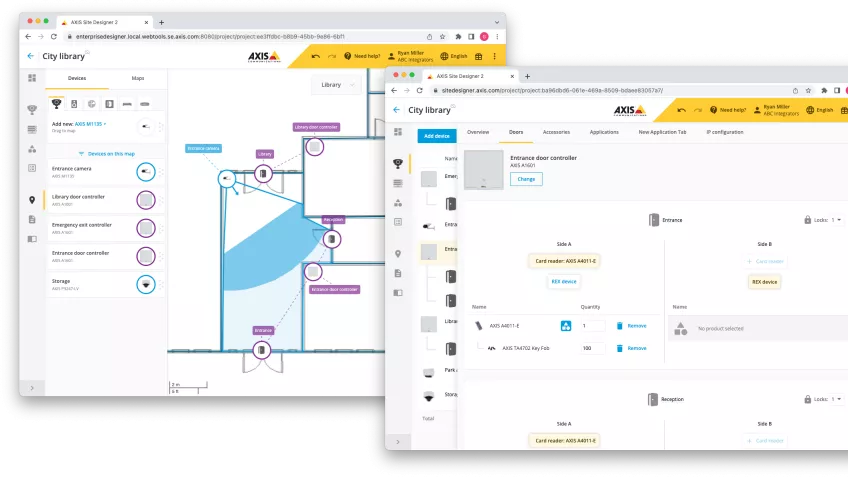Open Ryan Miller account in Doors window
848x477 pixels.
pos(776,110)
